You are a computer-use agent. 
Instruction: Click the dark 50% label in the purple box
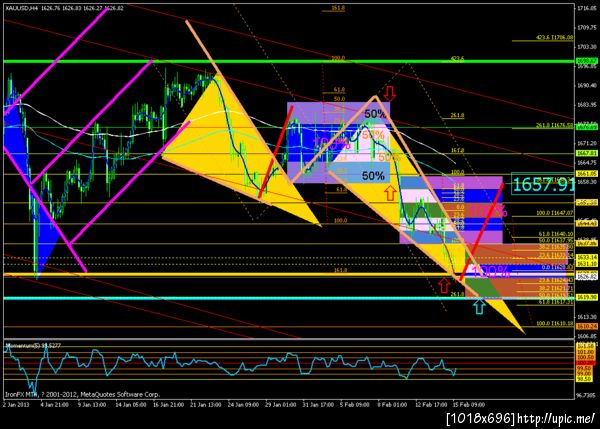[375, 114]
